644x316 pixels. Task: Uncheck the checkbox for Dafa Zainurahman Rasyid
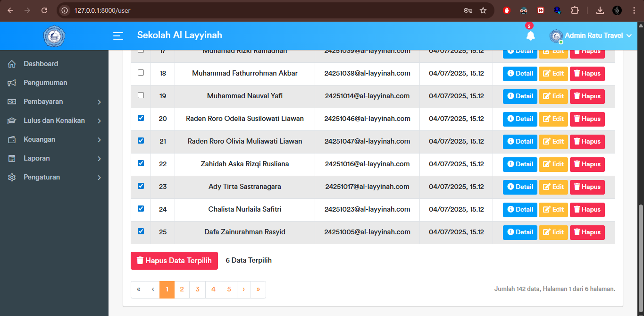tap(141, 231)
